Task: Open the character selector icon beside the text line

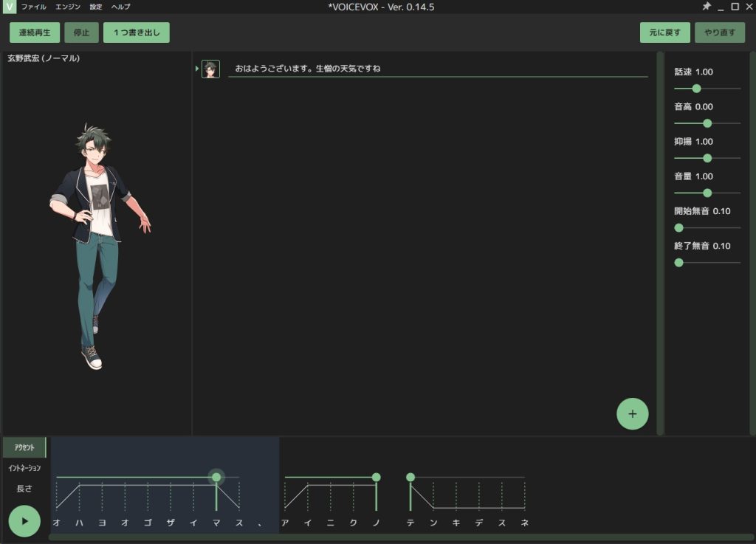Action: coord(210,69)
